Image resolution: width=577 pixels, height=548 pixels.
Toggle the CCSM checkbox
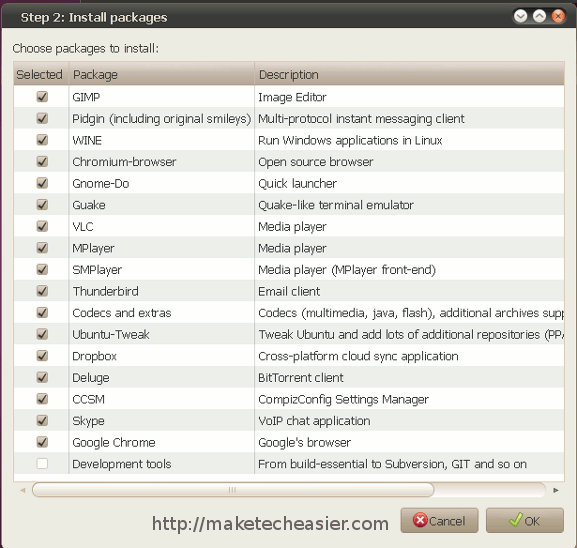coord(42,399)
